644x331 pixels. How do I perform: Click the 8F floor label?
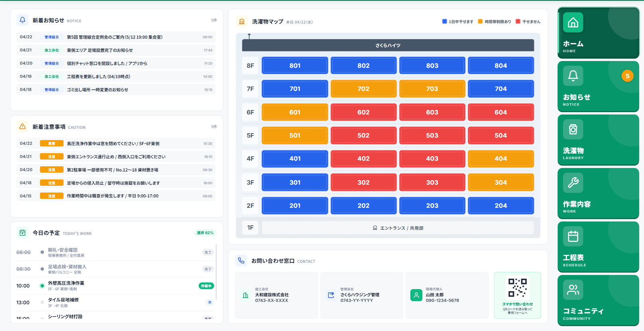point(250,65)
